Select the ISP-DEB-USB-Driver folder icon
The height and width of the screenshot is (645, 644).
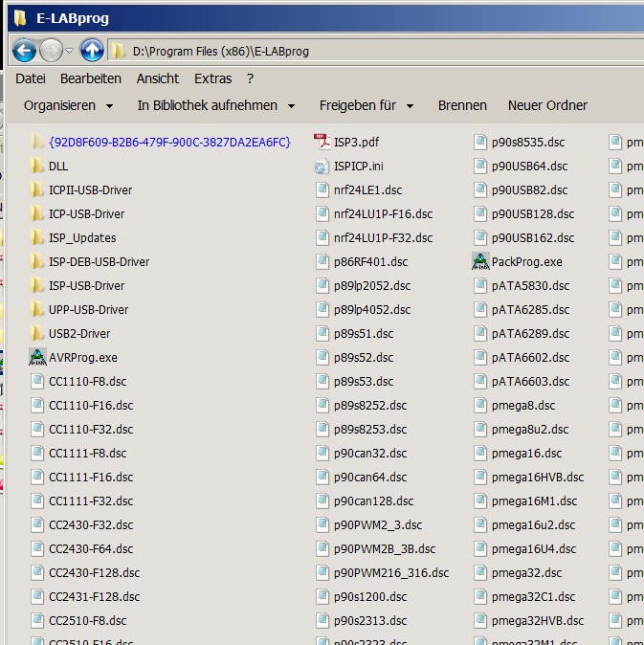(x=37, y=261)
